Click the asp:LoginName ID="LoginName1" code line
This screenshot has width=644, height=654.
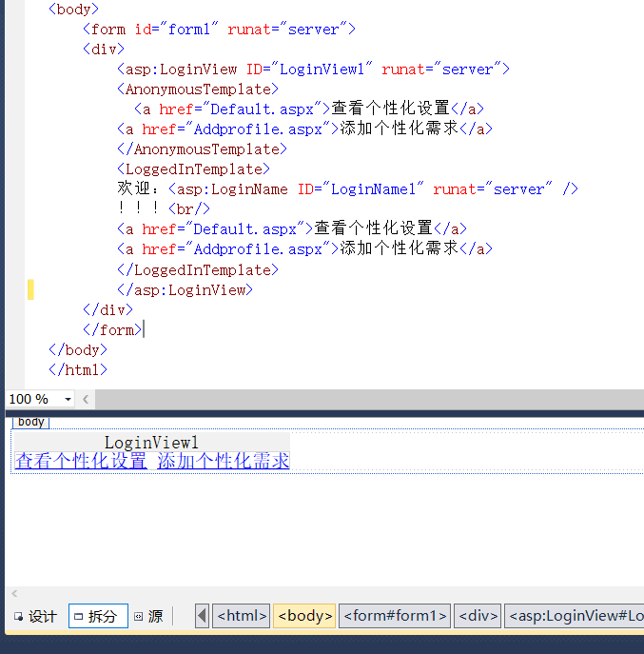pos(374,189)
